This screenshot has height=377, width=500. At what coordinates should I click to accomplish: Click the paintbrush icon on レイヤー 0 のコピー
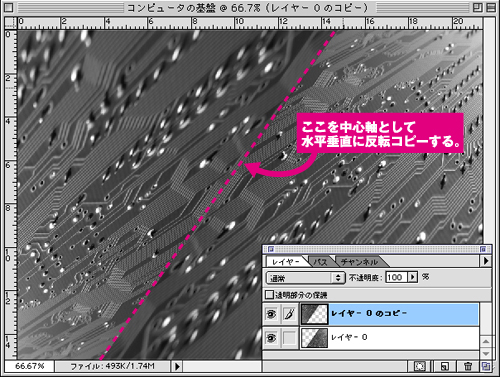289,314
